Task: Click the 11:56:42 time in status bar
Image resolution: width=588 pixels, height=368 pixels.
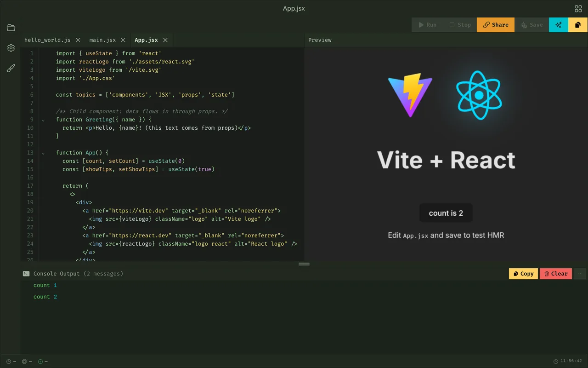Action: coord(571,362)
